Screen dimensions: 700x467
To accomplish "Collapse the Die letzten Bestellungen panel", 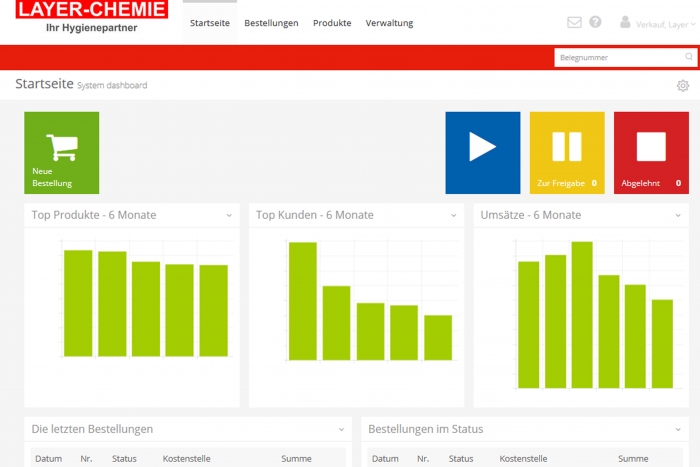I will [x=341, y=429].
